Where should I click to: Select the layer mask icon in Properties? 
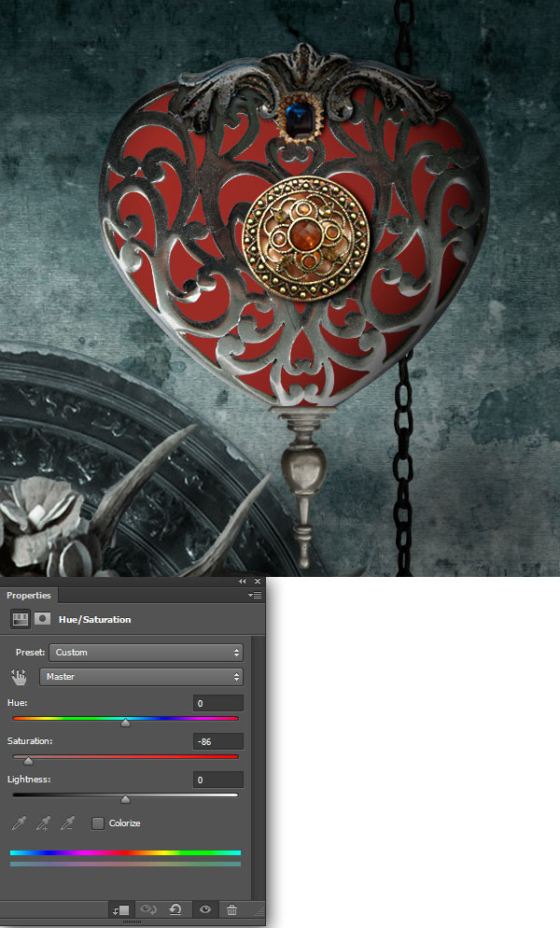[x=42, y=619]
